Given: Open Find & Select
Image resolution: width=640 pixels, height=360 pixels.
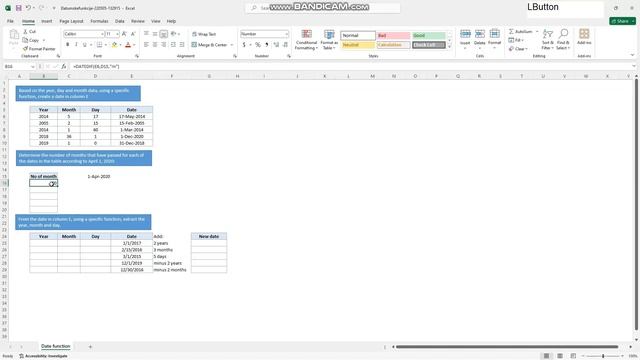Looking at the screenshot, I should 563,40.
